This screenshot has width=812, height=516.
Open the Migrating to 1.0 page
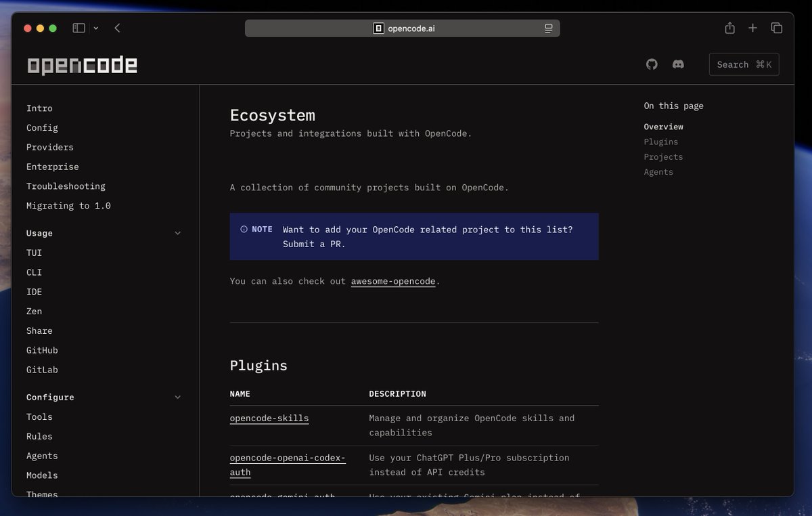click(x=68, y=205)
